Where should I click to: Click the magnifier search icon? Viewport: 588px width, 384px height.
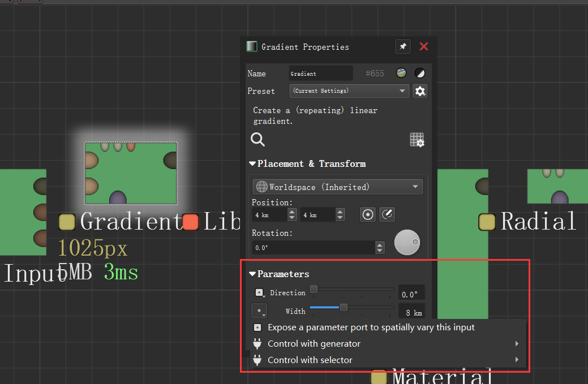257,139
